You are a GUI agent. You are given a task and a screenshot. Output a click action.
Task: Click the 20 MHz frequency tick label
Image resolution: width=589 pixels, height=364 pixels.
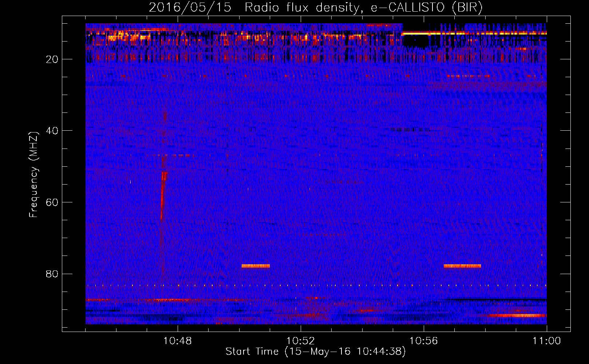pyautogui.click(x=52, y=59)
